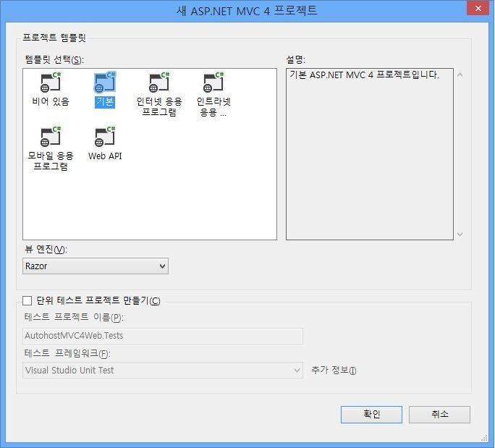The image size is (495, 448).
Task: Close the 새 ASP.NET MVC 4 프로젝트 dialog
Action: point(478,8)
